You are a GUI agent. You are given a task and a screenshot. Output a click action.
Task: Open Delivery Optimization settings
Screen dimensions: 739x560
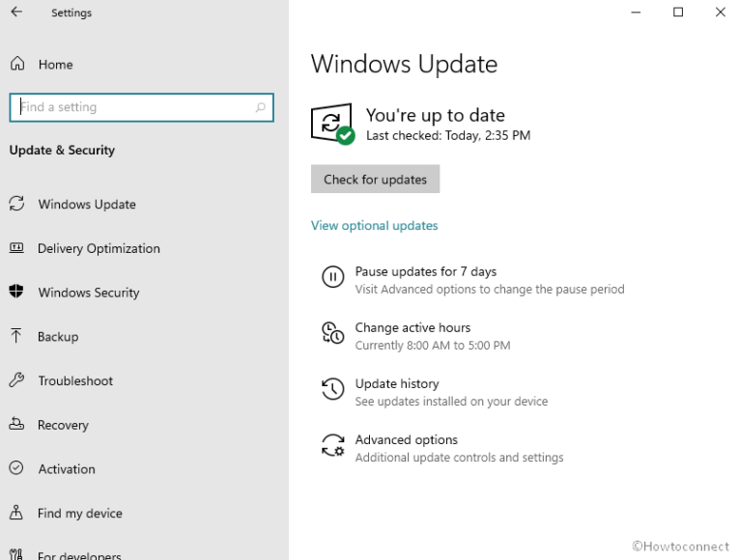[99, 249]
